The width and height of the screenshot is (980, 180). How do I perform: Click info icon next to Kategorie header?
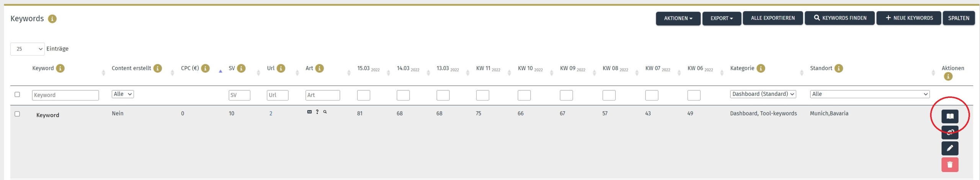click(761, 68)
